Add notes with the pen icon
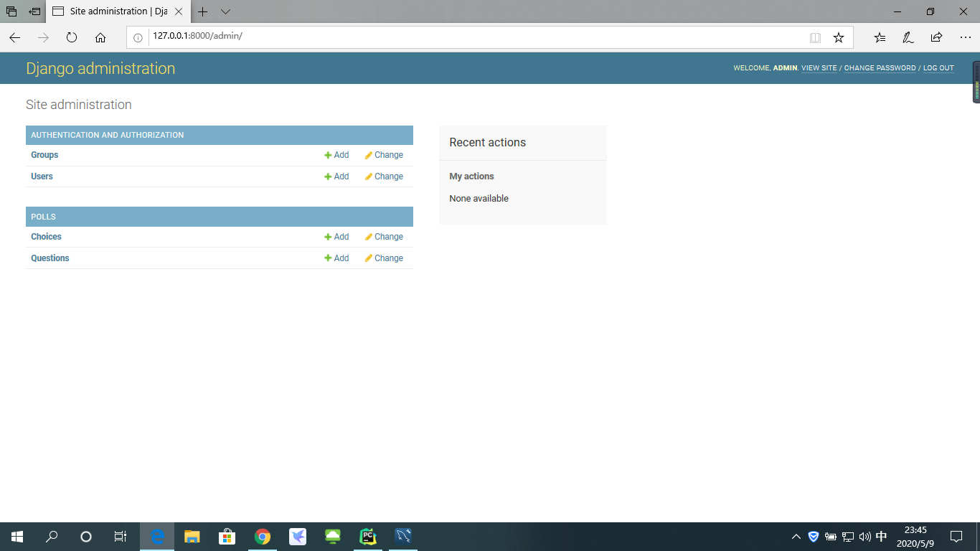This screenshot has width=980, height=551. click(x=908, y=37)
